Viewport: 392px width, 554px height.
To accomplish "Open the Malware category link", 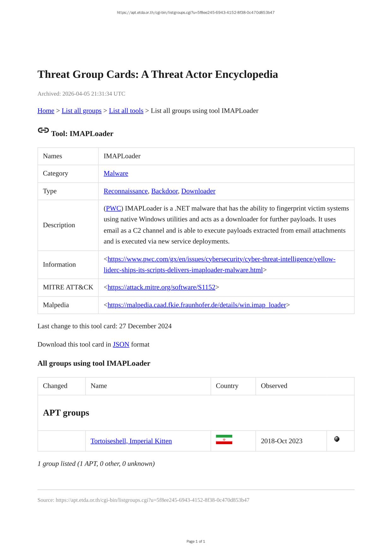I will point(116,174).
